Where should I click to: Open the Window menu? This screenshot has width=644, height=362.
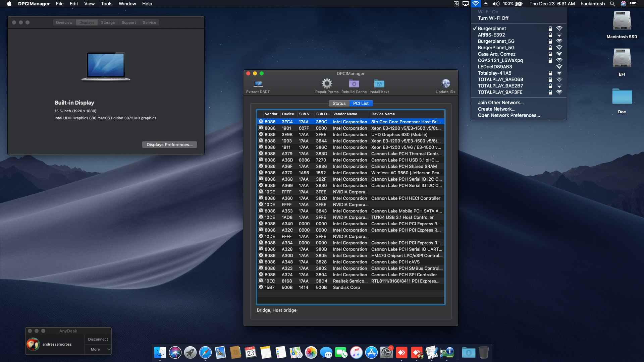127,4
